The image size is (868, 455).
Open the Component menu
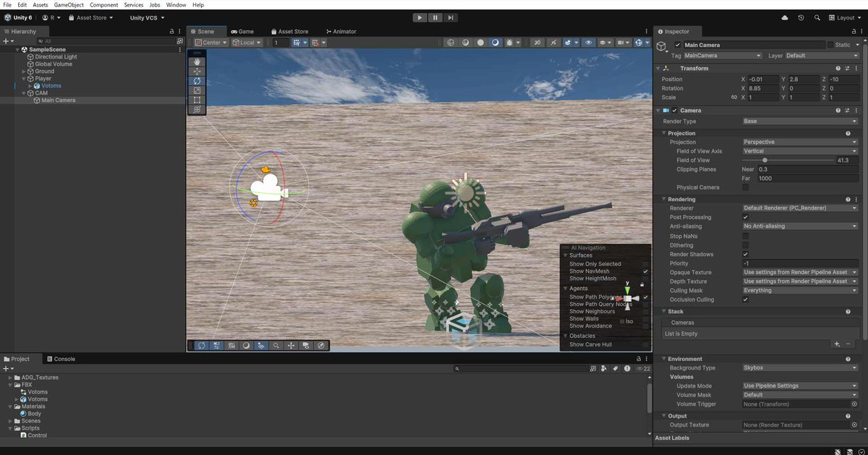tap(103, 5)
